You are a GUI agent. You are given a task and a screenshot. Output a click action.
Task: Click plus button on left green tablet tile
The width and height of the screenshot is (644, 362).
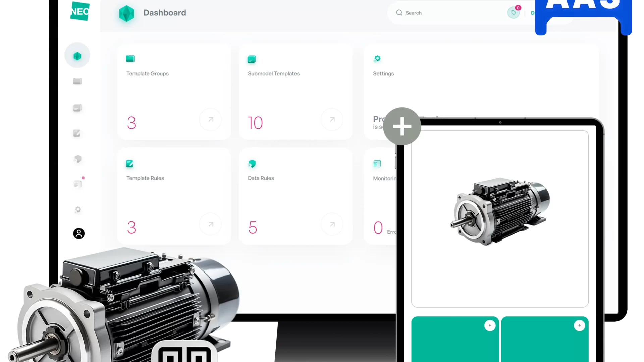point(490,325)
